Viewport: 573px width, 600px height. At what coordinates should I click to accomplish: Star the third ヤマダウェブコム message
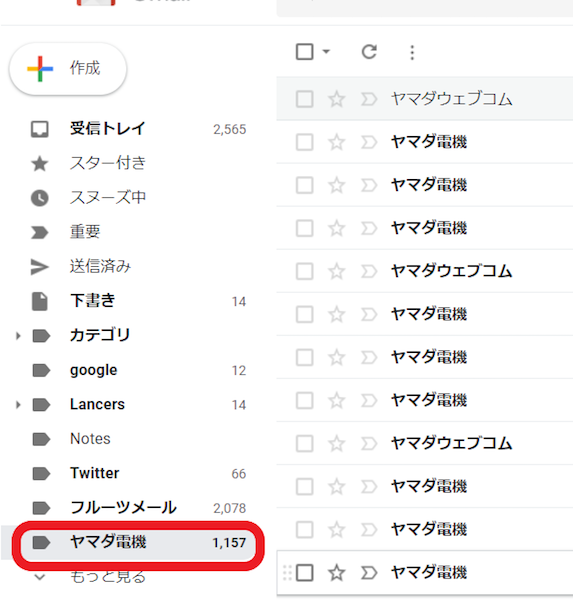tap(336, 443)
